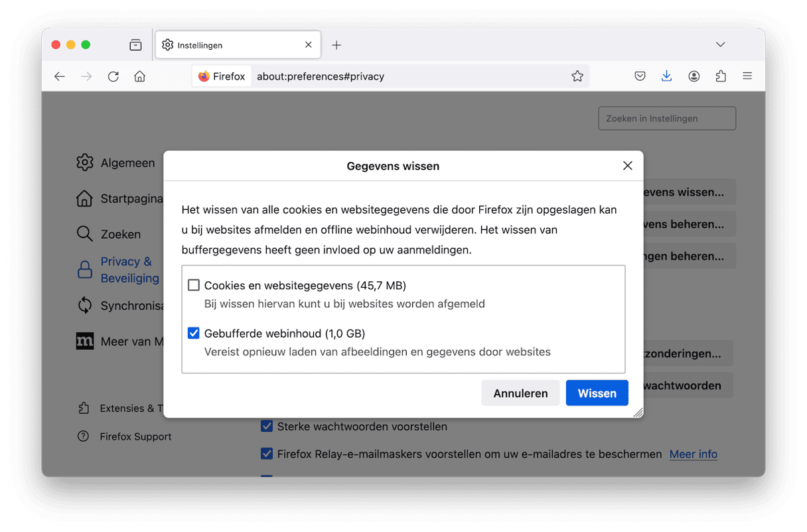This screenshot has height=532, width=807.
Task: Go back one page
Action: tap(60, 76)
